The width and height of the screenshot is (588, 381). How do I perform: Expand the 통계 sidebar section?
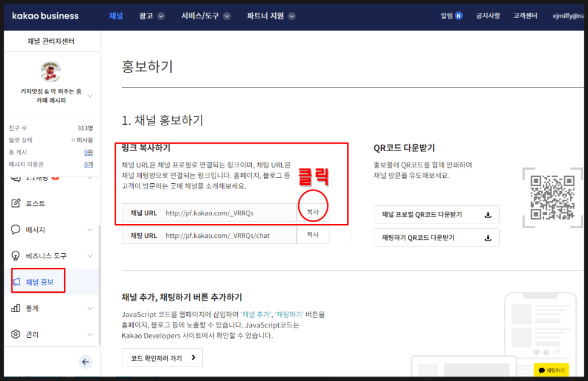pos(90,308)
